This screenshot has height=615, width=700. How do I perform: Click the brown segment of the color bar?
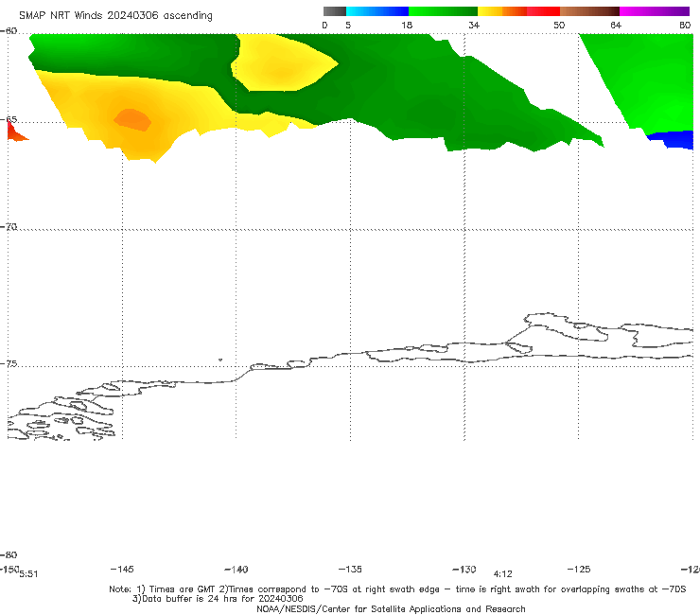(x=589, y=11)
